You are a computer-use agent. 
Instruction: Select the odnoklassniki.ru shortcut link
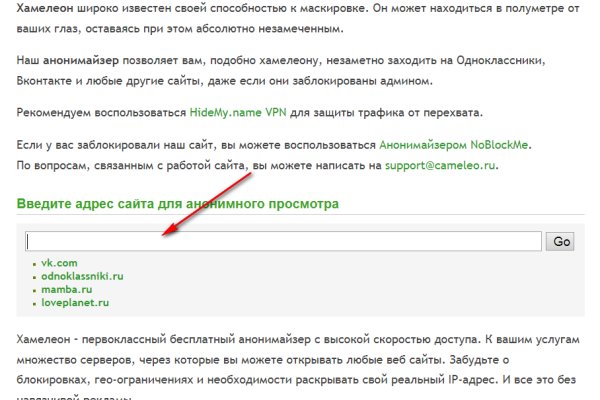pyautogui.click(x=81, y=275)
